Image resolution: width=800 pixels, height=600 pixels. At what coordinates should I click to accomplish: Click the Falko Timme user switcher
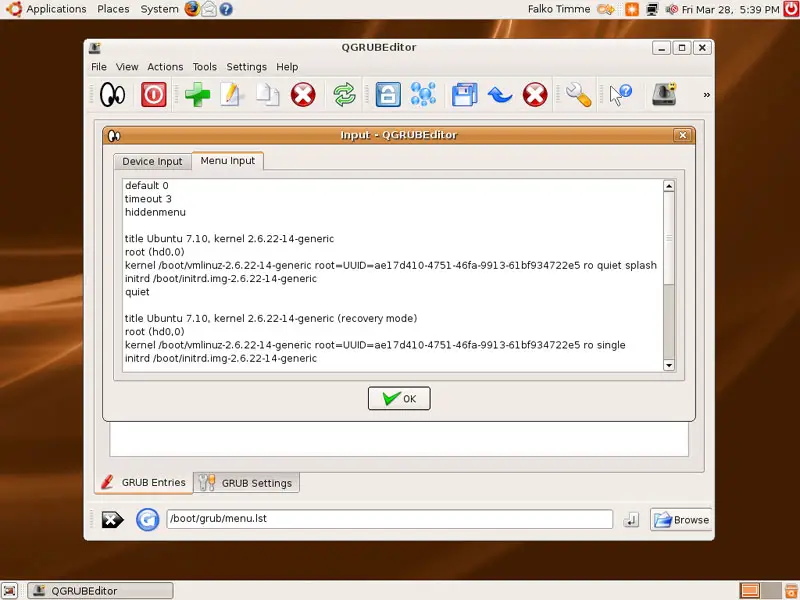pos(559,9)
